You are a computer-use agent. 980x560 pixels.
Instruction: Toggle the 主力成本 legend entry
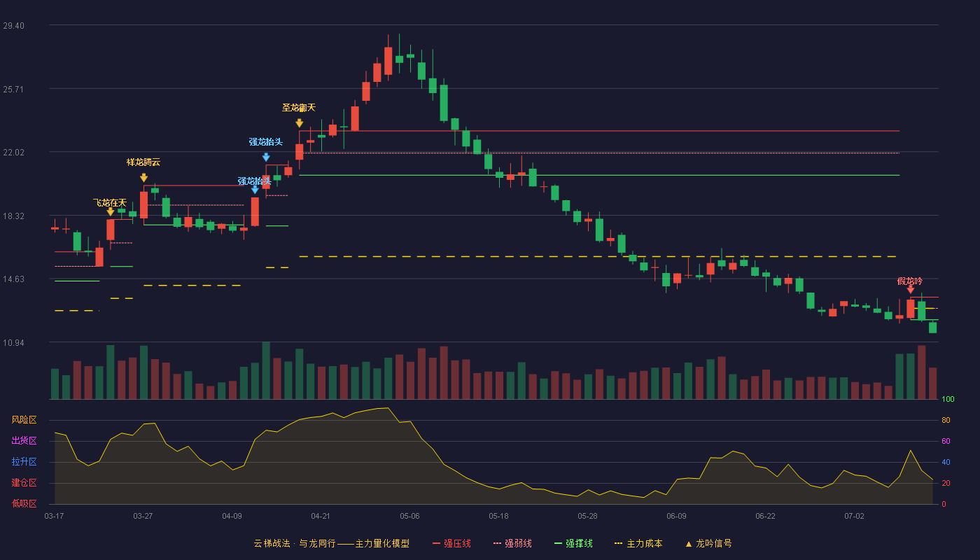(638, 543)
